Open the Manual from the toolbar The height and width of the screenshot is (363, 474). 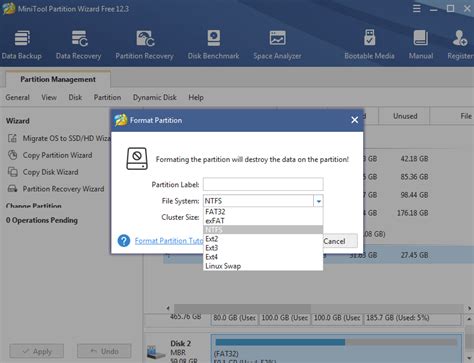tap(421, 45)
